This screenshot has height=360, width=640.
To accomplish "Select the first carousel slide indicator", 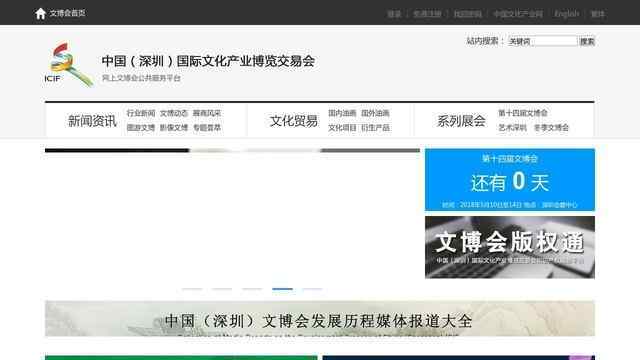I will [192, 289].
